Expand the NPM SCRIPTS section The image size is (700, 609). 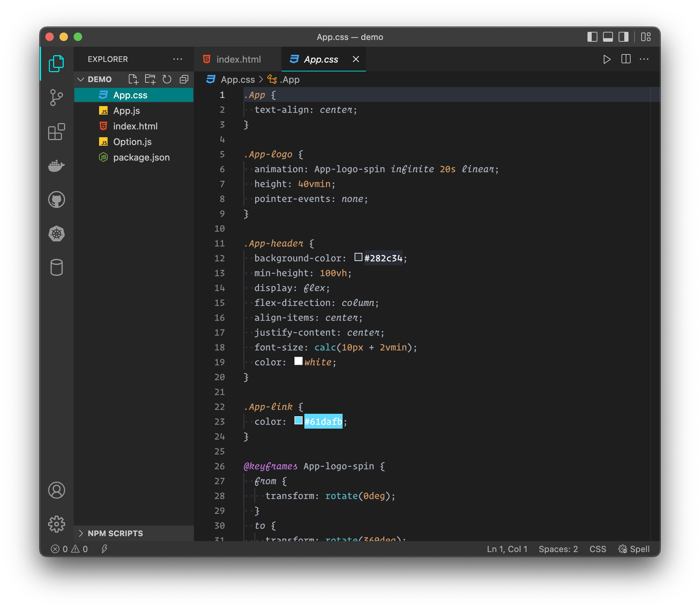coord(81,533)
